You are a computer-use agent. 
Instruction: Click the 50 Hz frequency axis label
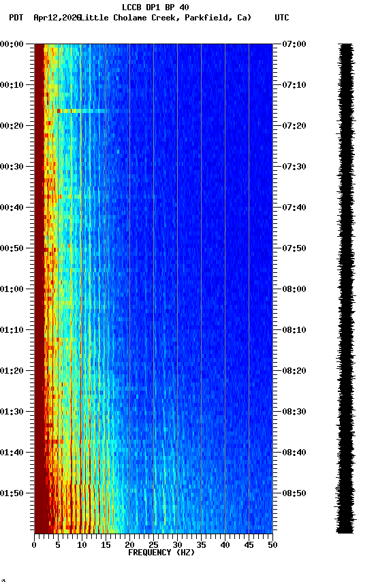(273, 545)
